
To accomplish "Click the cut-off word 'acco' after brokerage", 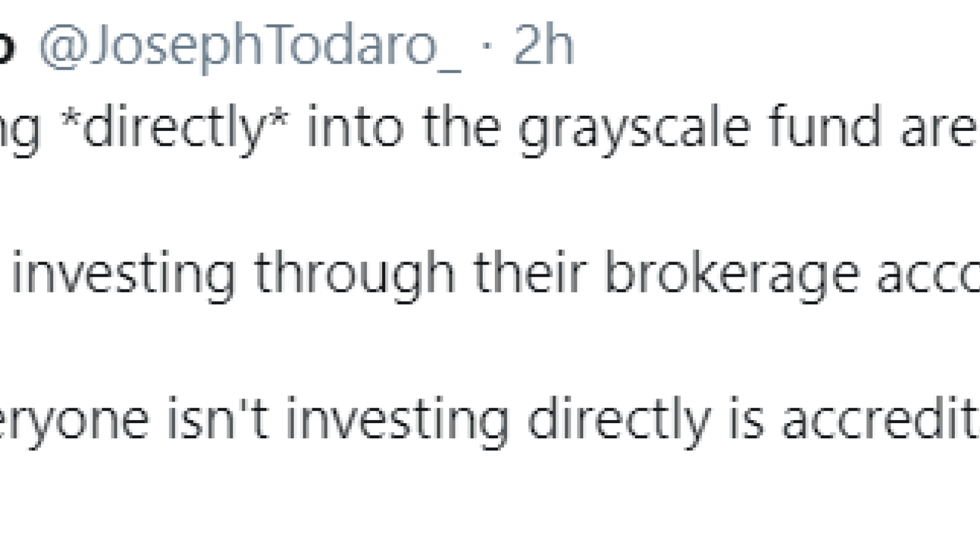I will pos(928,276).
